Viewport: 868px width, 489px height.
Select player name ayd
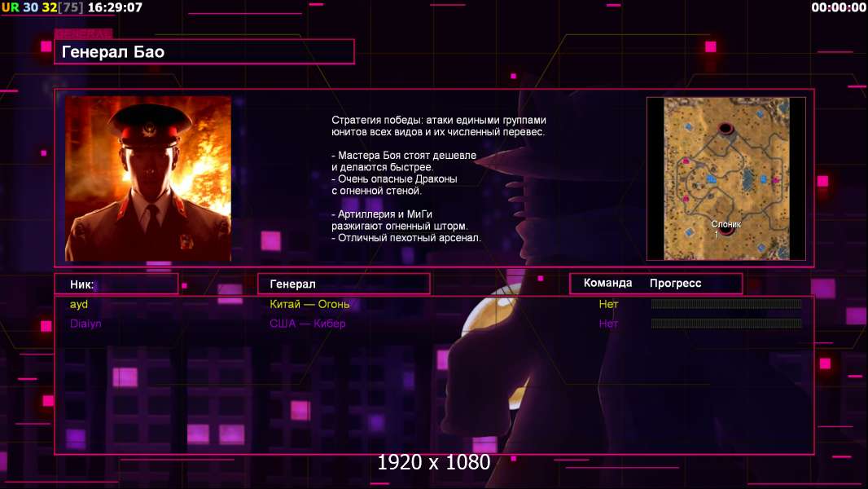(x=79, y=304)
